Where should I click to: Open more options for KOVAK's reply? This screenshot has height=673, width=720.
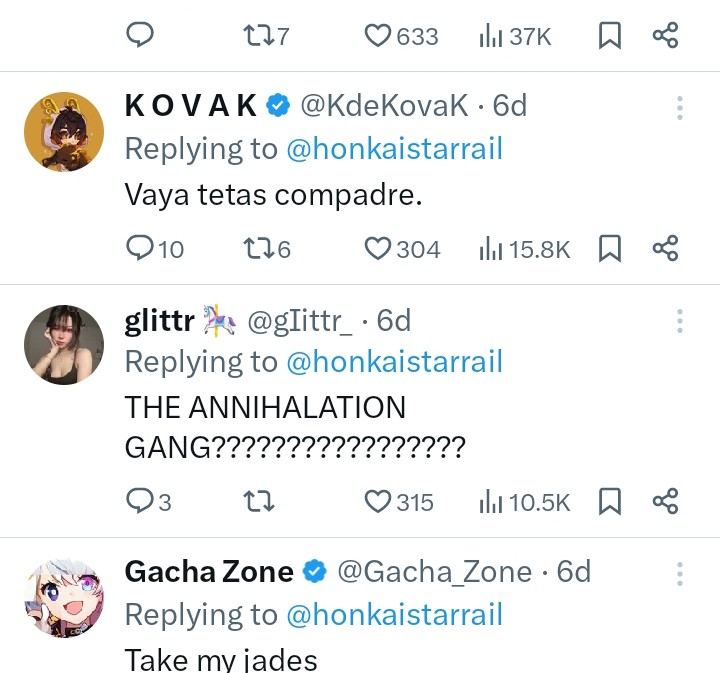pos(680,108)
